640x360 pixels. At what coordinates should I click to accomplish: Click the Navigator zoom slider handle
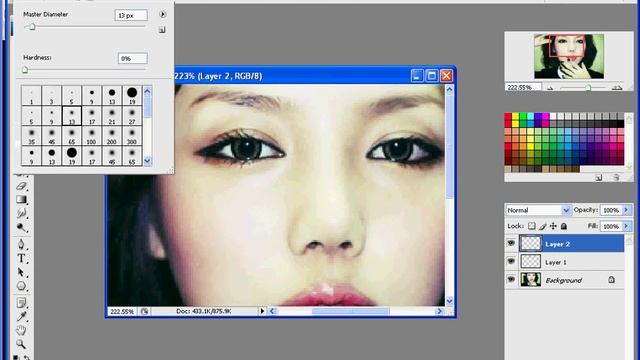click(x=588, y=87)
